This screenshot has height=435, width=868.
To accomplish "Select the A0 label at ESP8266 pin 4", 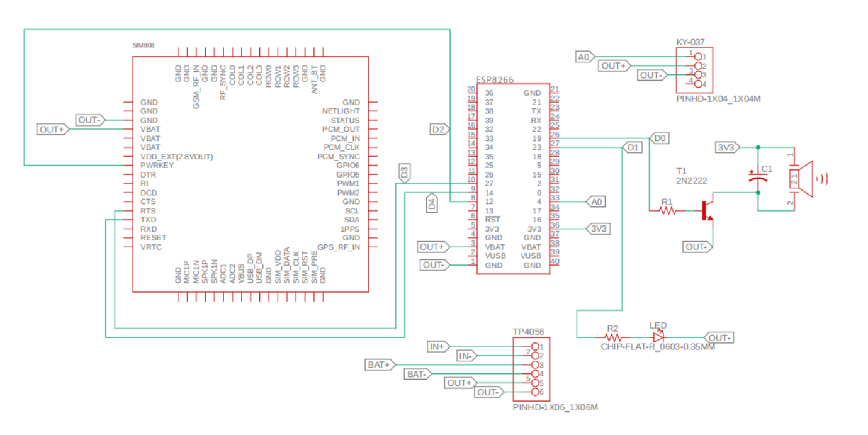I will point(595,202).
